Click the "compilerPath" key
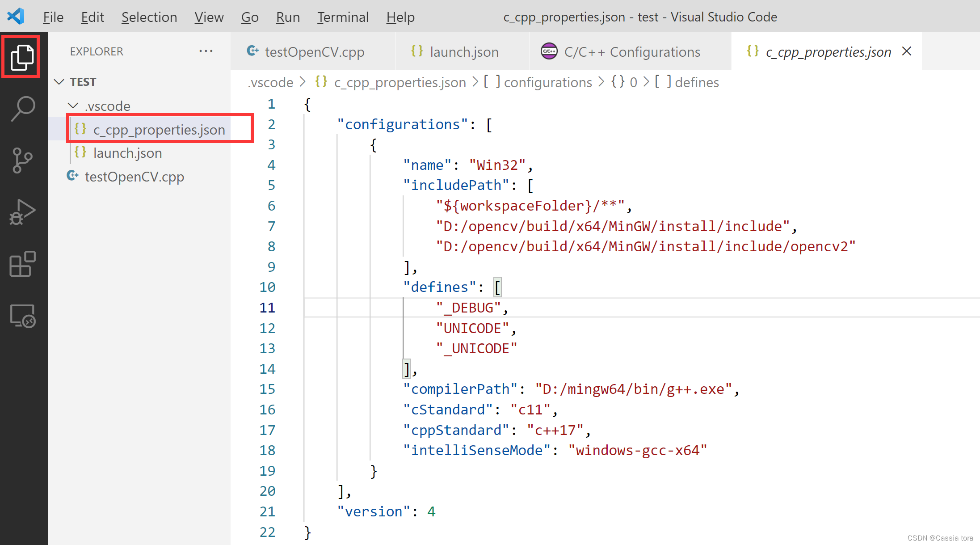 [x=460, y=389]
